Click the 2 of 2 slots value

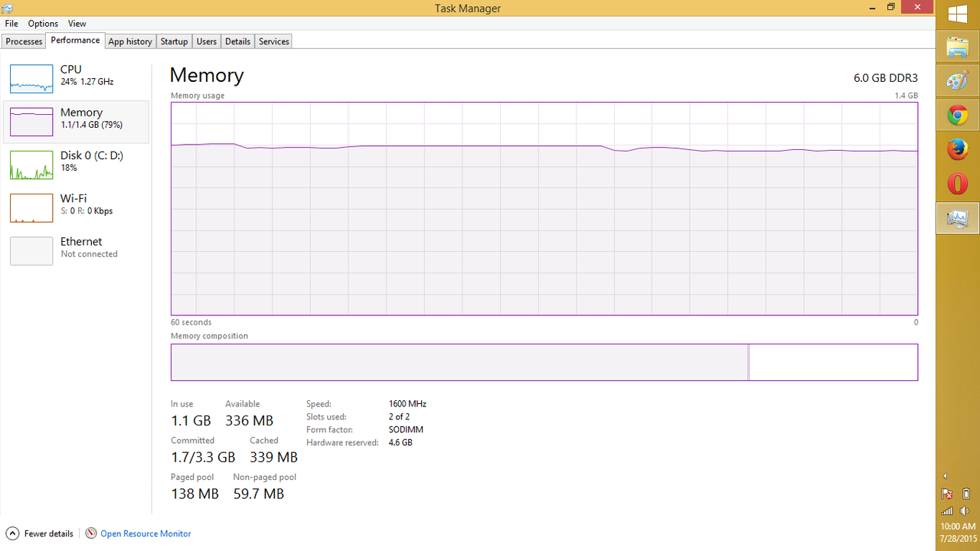click(399, 417)
